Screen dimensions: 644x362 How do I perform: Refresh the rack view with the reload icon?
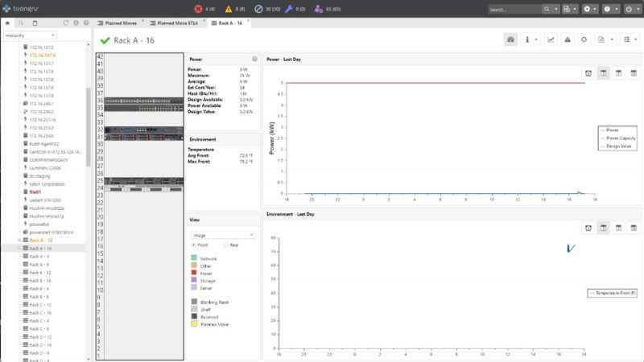point(584,39)
